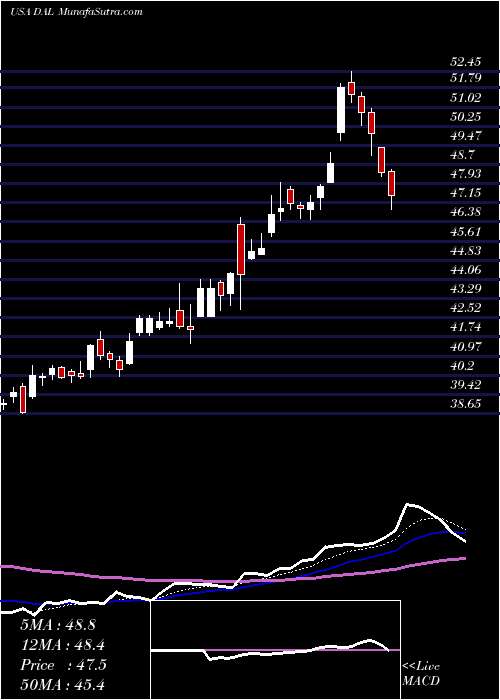This screenshot has width=500, height=700.
Task: Click the 12MA : 48.4 legend value
Action: coord(61,645)
